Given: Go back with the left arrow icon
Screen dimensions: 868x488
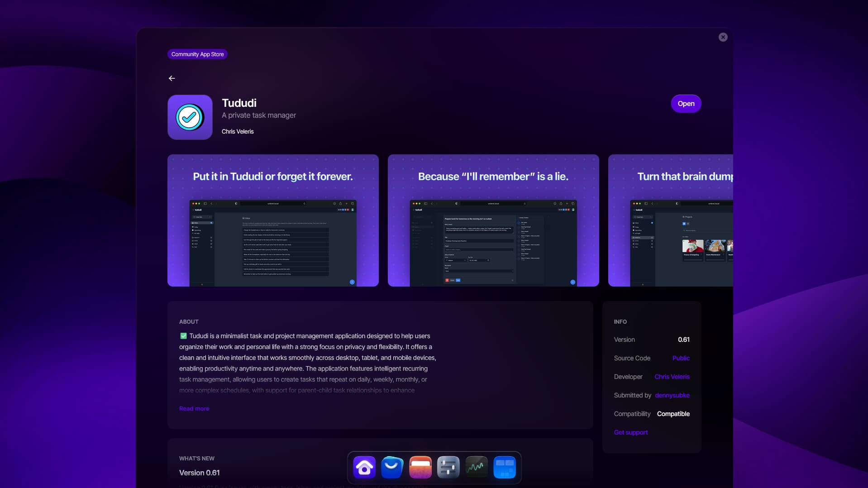Looking at the screenshot, I should click(x=172, y=78).
